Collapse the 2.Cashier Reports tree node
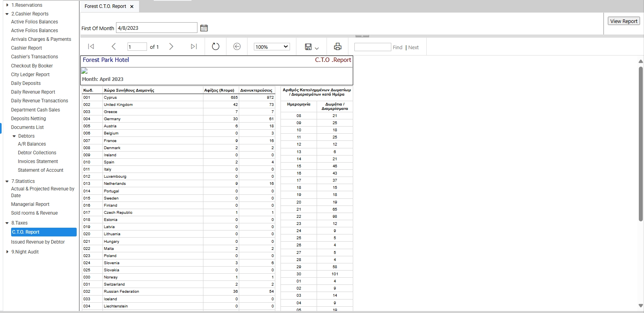This screenshot has height=313, width=644. point(7,14)
